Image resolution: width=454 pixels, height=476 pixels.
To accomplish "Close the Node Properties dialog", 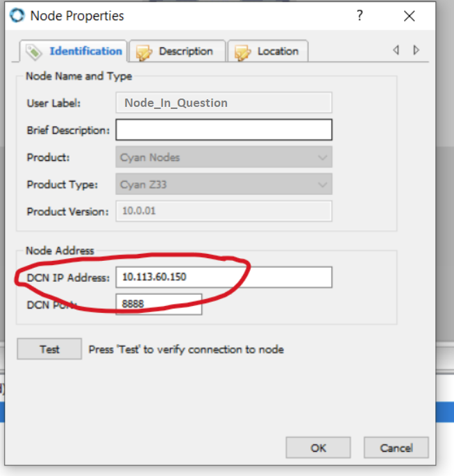I will click(x=409, y=16).
